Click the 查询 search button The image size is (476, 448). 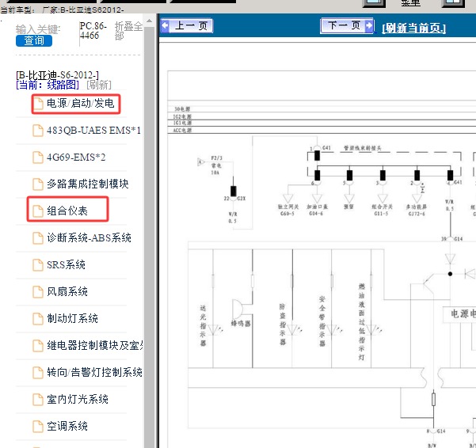click(34, 40)
